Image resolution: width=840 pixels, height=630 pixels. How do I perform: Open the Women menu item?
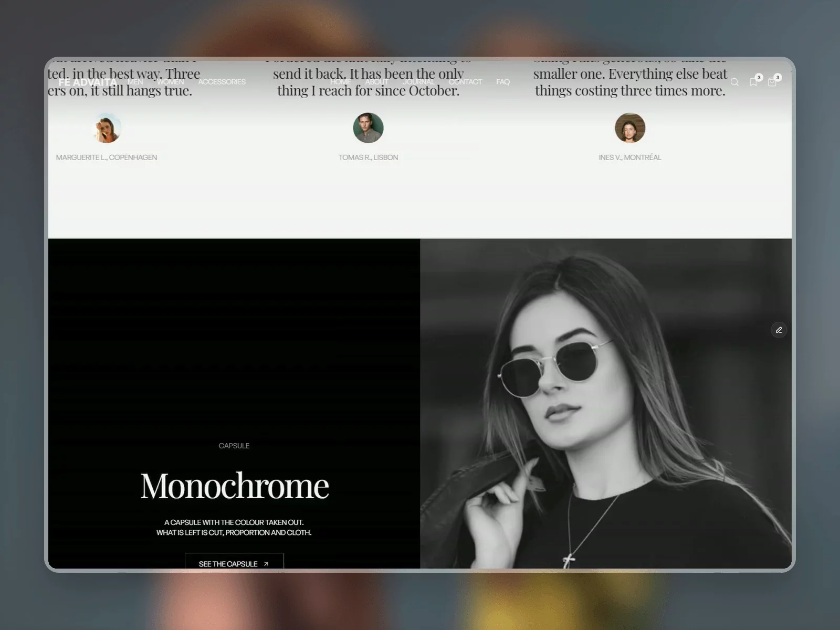[171, 82]
